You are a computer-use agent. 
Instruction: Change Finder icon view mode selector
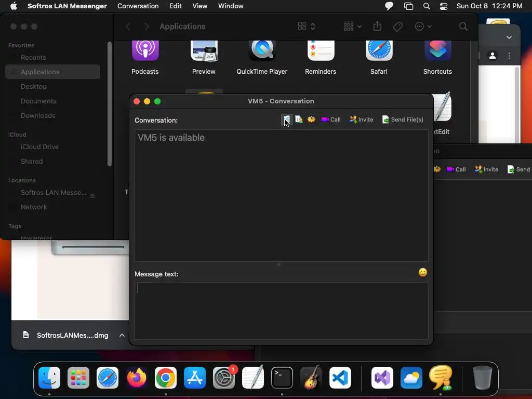[x=307, y=26]
